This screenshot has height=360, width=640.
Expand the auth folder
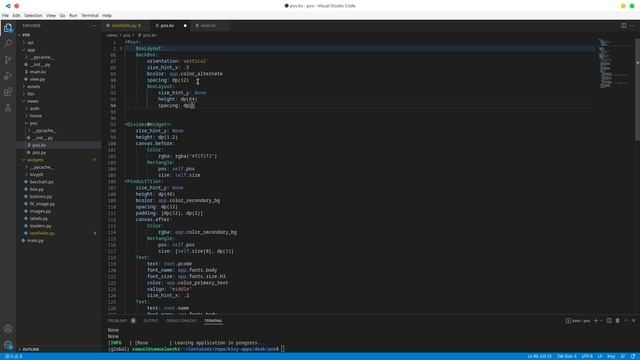pos(27,109)
